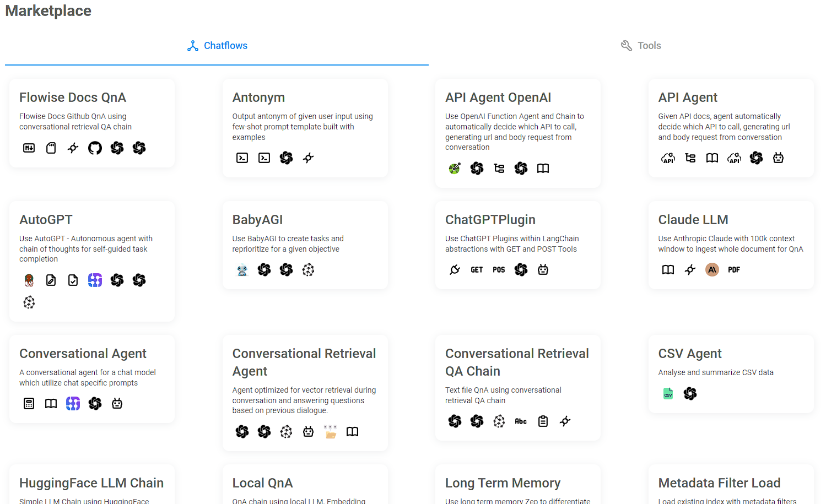
Task: Open the Flowise Docs QnA template title
Action: point(73,97)
